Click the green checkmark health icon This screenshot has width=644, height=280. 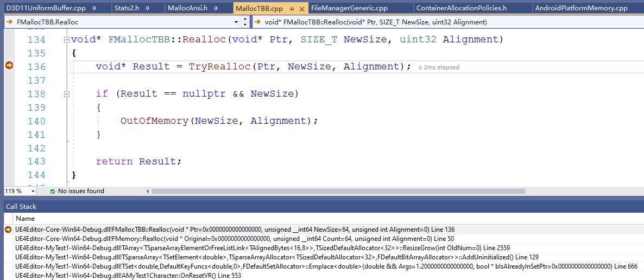click(52, 191)
